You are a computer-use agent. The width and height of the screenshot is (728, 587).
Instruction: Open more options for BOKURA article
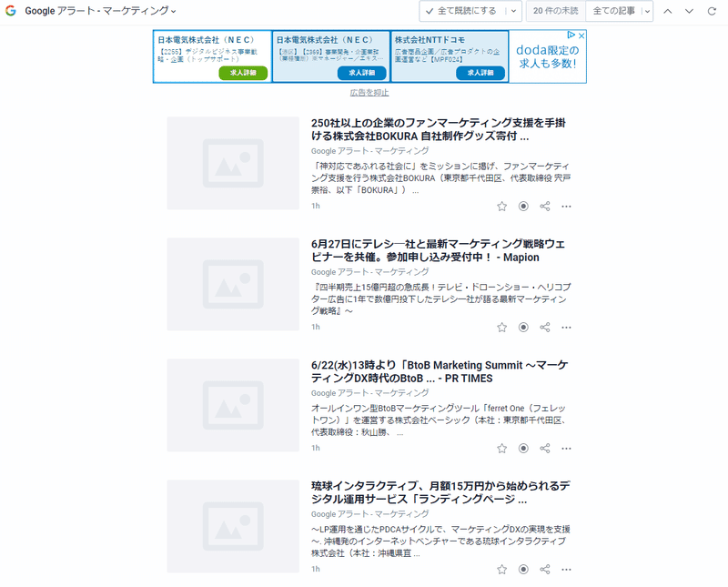tap(566, 207)
